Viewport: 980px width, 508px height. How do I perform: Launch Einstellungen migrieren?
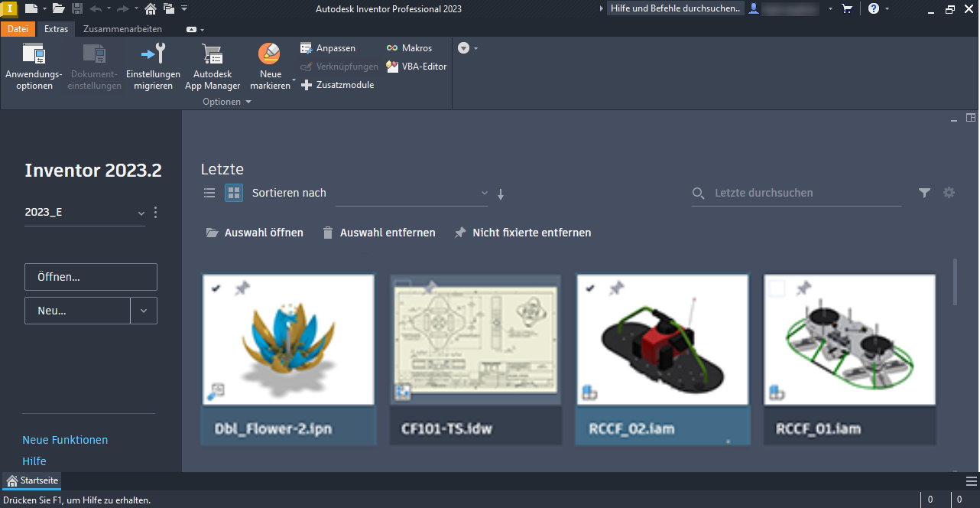(153, 65)
